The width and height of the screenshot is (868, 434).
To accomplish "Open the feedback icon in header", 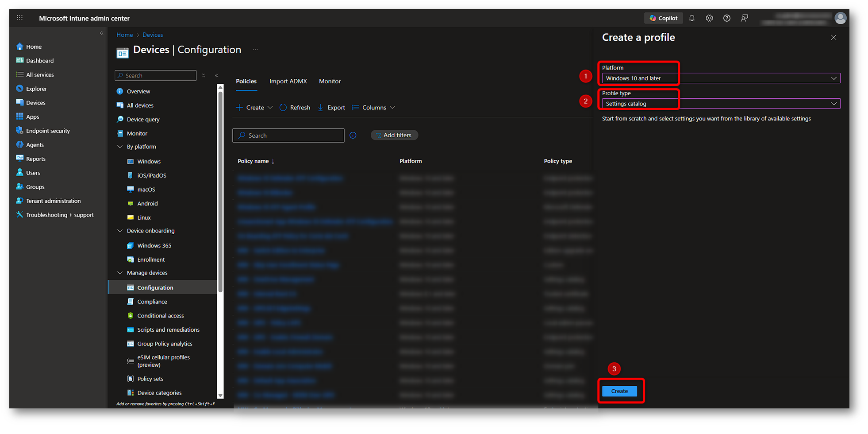I will pos(745,18).
